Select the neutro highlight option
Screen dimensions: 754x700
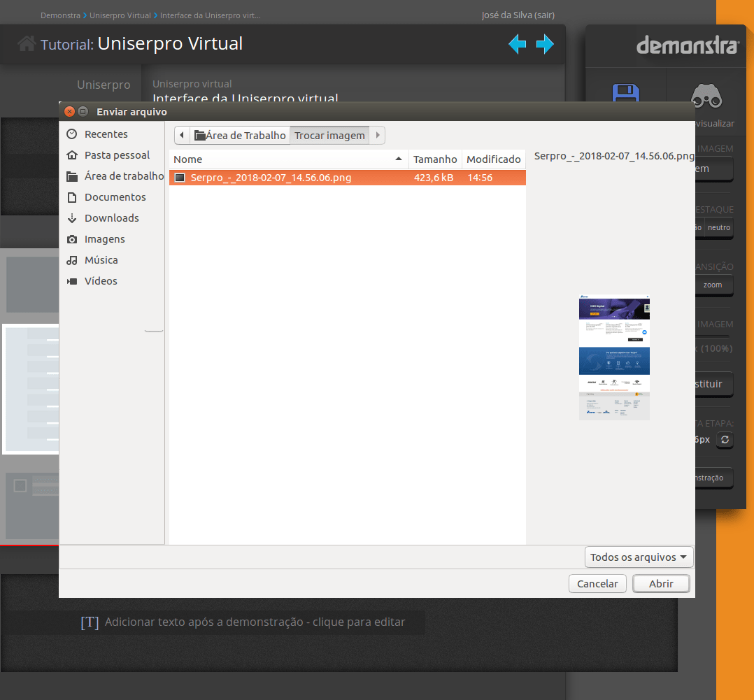click(718, 227)
